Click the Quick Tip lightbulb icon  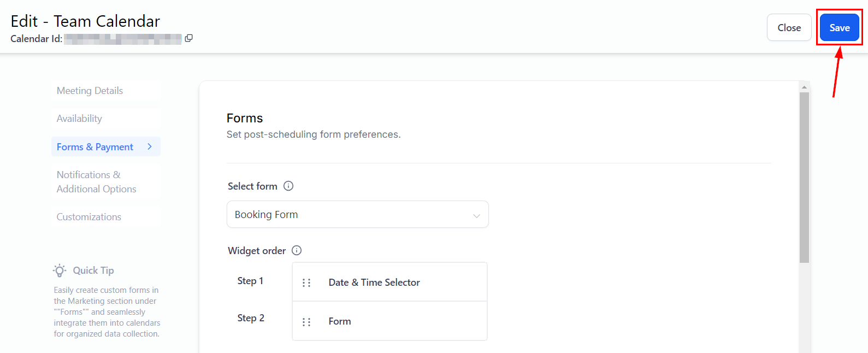click(x=60, y=270)
